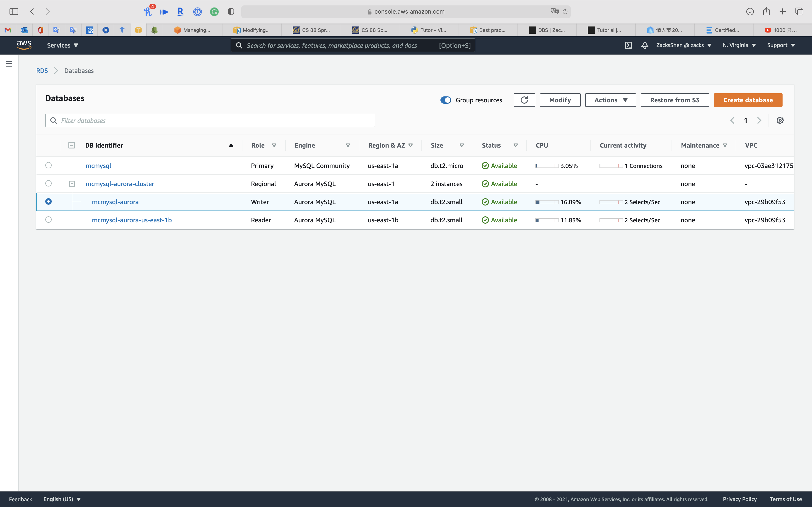
Task: Click the notifications bell icon
Action: pyautogui.click(x=645, y=45)
